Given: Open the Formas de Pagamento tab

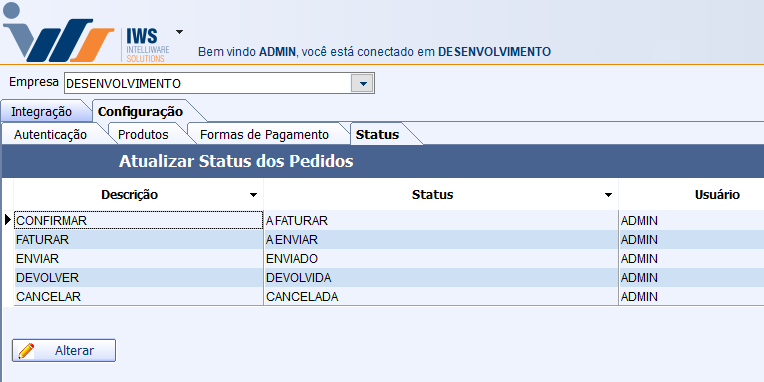Looking at the screenshot, I should tap(264, 134).
